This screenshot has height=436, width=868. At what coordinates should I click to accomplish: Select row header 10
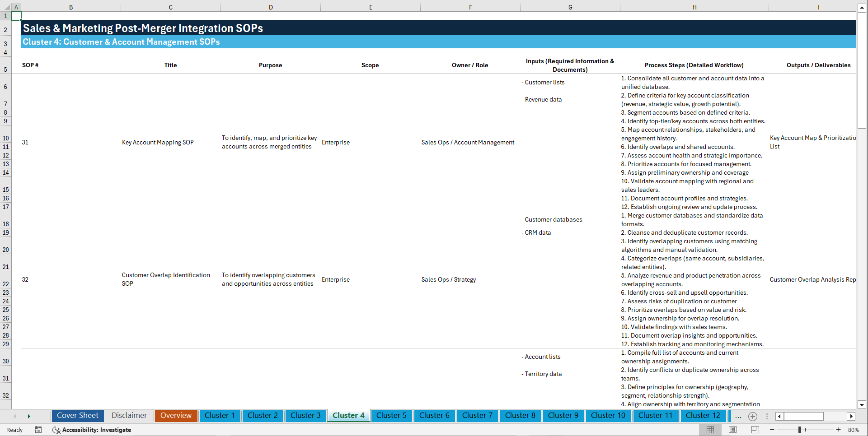5,137
